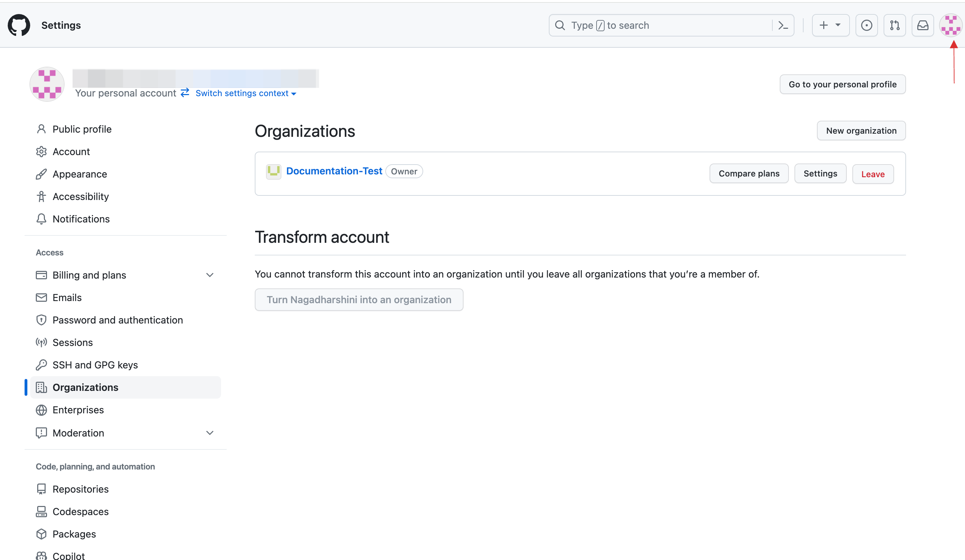Open the terminal/command palette icon
The width and height of the screenshot is (965, 560).
click(x=784, y=25)
